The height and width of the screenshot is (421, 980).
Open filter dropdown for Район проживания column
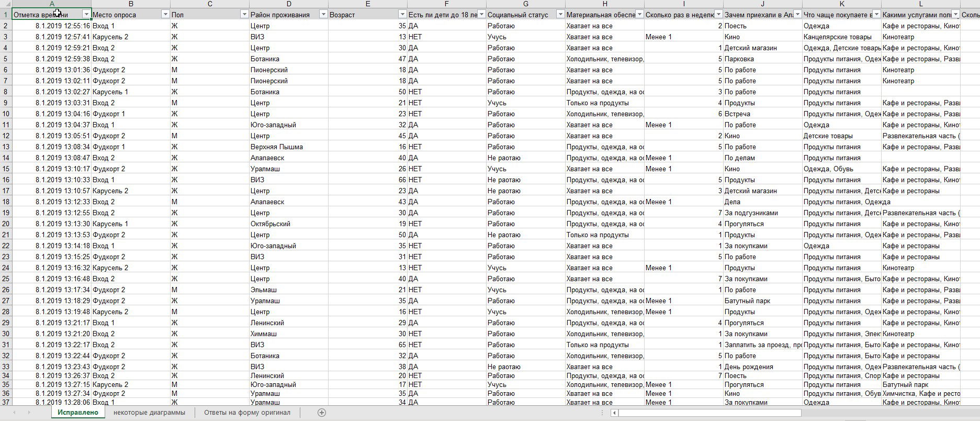pyautogui.click(x=323, y=15)
